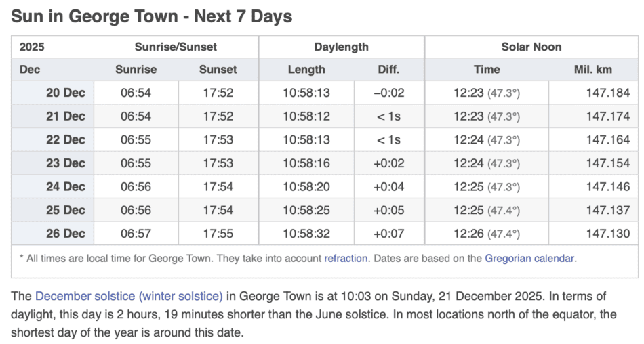Click the 06:57 sunrise time cell

[x=136, y=234]
